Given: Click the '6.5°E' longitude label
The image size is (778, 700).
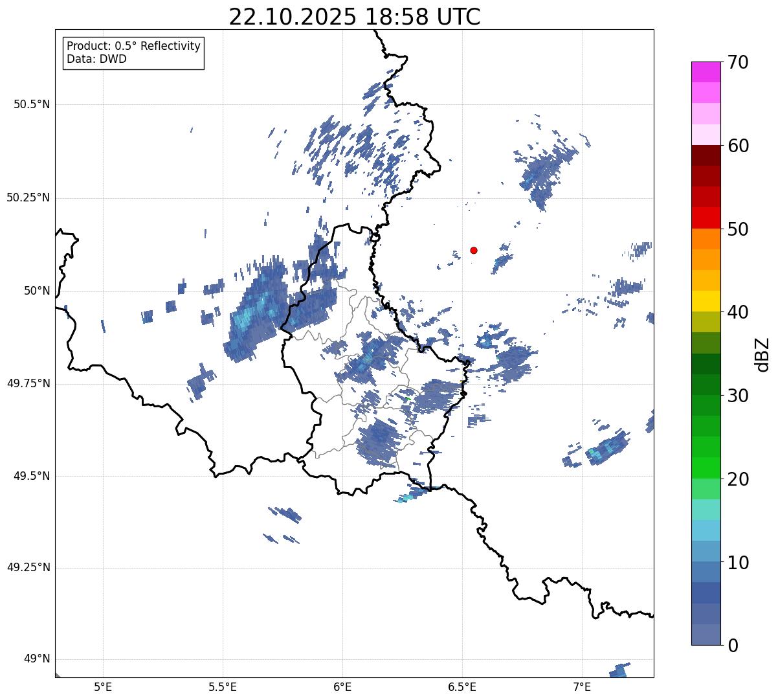Looking at the screenshot, I should [462, 687].
